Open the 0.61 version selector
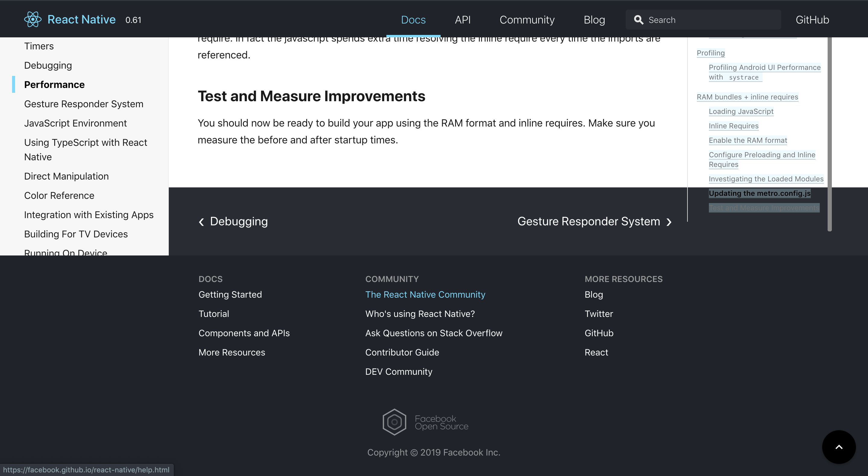The height and width of the screenshot is (476, 868). tap(133, 20)
